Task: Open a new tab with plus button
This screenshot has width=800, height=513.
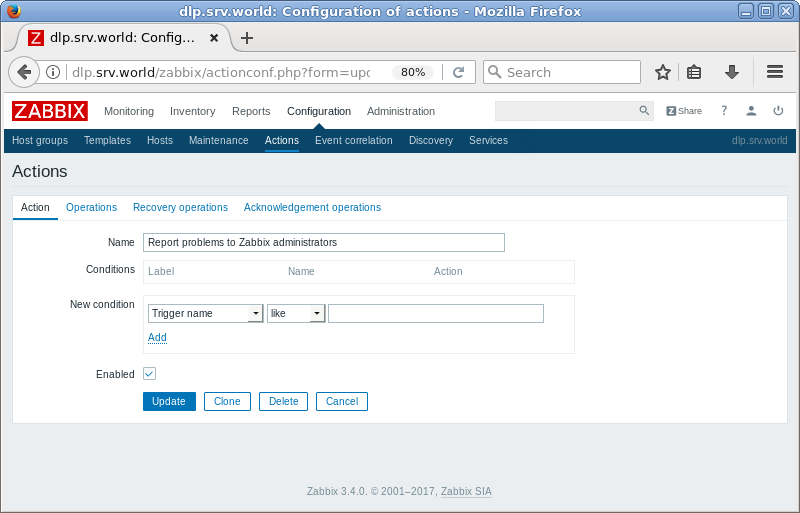Action: pyautogui.click(x=247, y=38)
